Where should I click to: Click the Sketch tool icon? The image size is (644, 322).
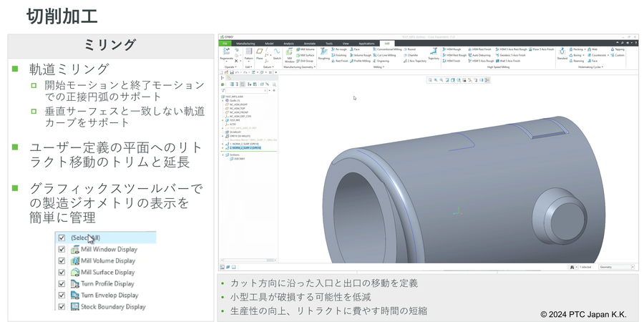pos(276,53)
